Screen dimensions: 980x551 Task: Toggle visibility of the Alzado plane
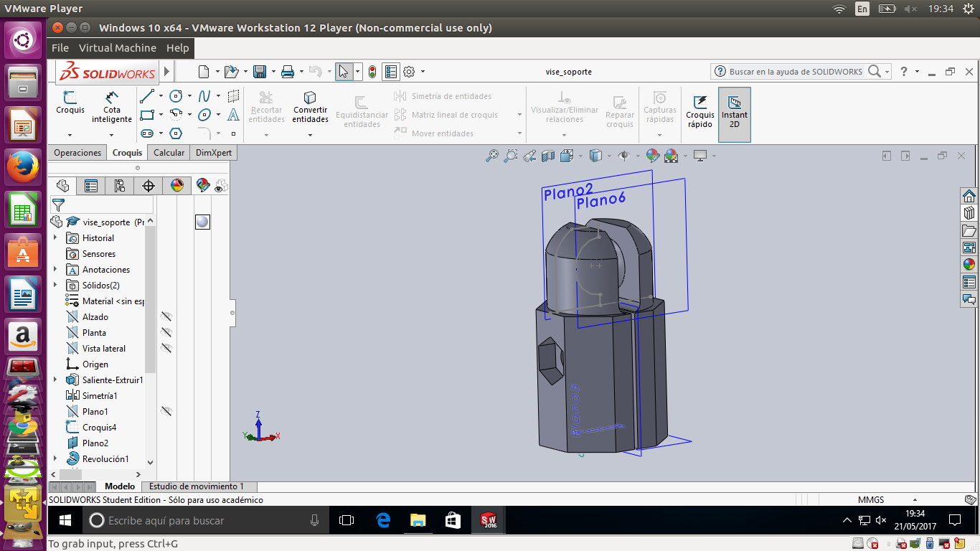click(x=166, y=316)
